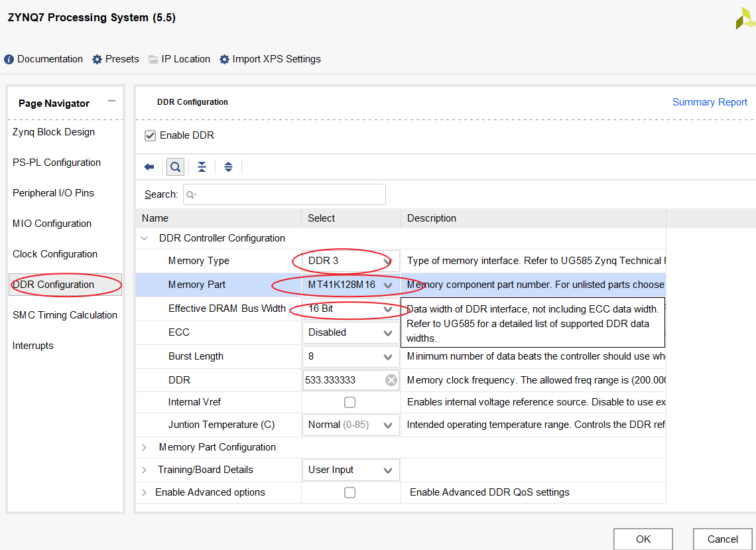Image resolution: width=756 pixels, height=550 pixels.
Task: Open the Summary Report link
Action: pyautogui.click(x=710, y=102)
